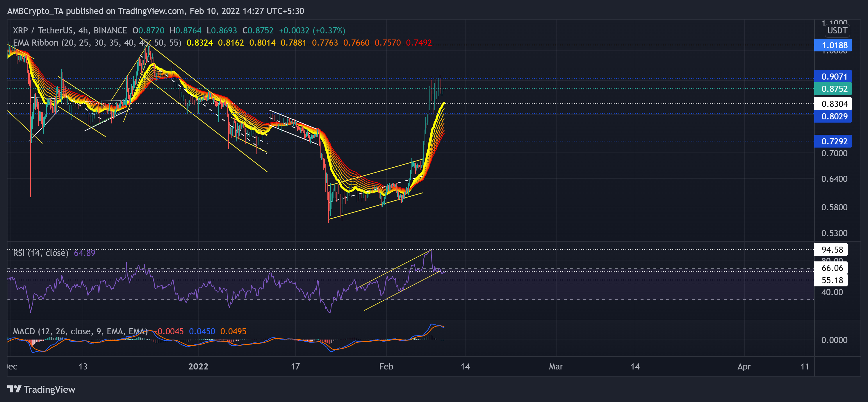Select the 0.8304 white price label
This screenshot has width=868, height=402.
(833, 104)
